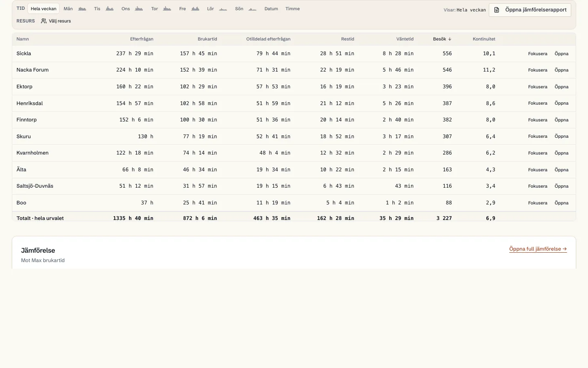
Task: Sort table by Namn column
Action: point(22,39)
